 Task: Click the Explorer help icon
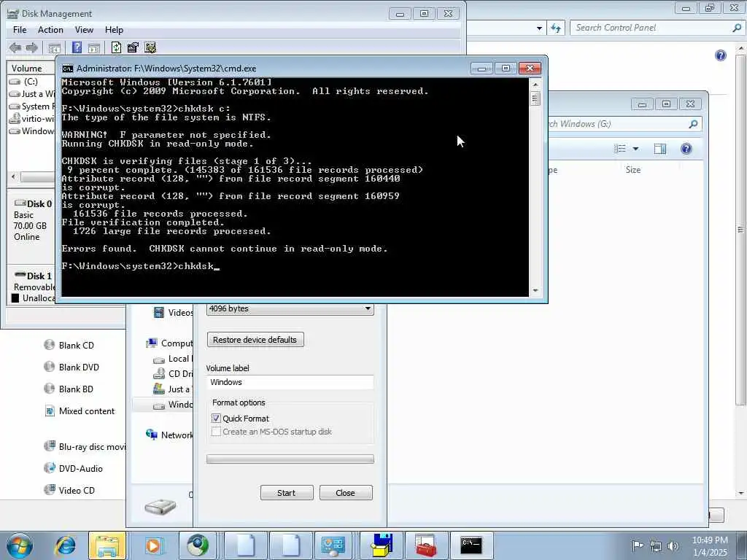click(686, 149)
